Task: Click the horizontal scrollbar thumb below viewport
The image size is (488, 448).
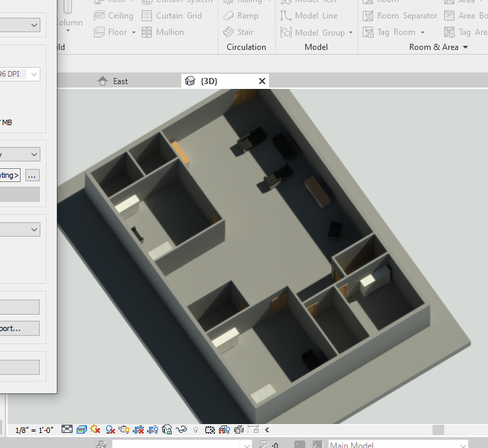Action: pos(438,430)
